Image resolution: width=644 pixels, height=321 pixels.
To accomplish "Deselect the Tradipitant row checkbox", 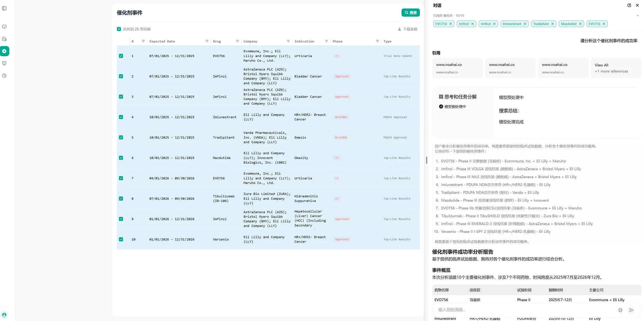I will (x=121, y=138).
